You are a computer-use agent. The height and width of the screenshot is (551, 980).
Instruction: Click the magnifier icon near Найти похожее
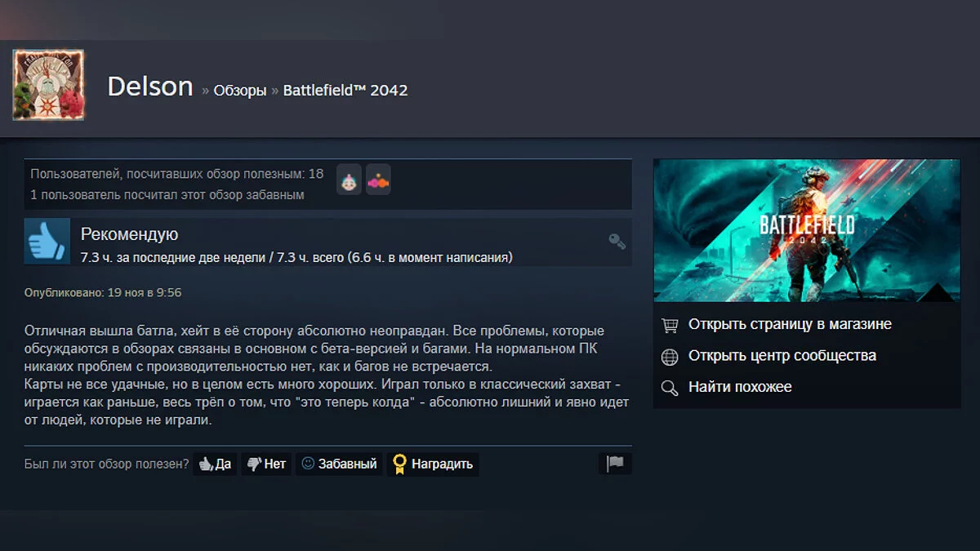tap(670, 388)
